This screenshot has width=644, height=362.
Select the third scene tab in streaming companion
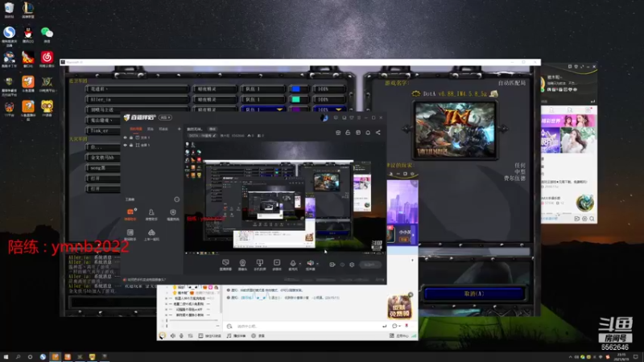click(163, 129)
